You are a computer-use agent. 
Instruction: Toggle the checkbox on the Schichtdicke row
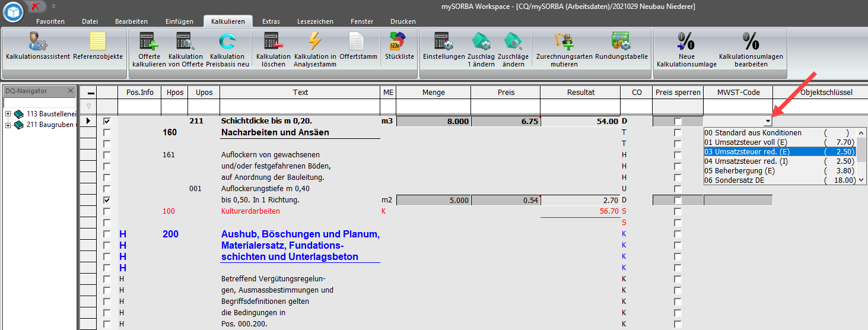(107, 121)
